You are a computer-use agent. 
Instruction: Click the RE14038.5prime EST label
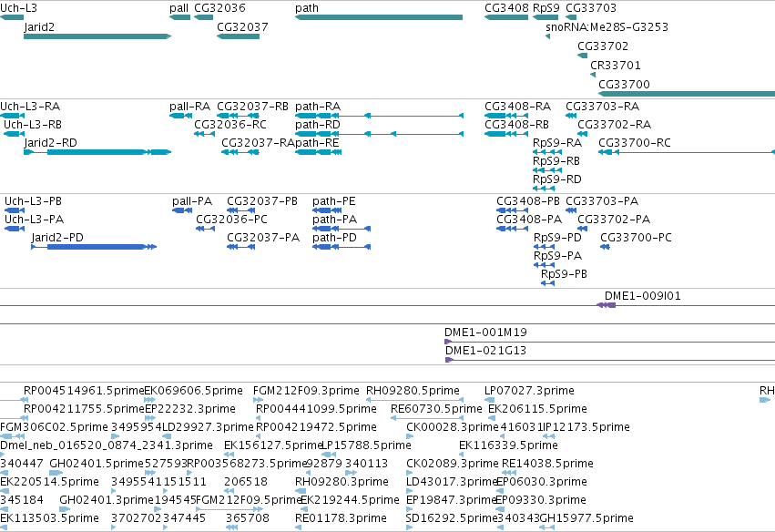[547, 464]
